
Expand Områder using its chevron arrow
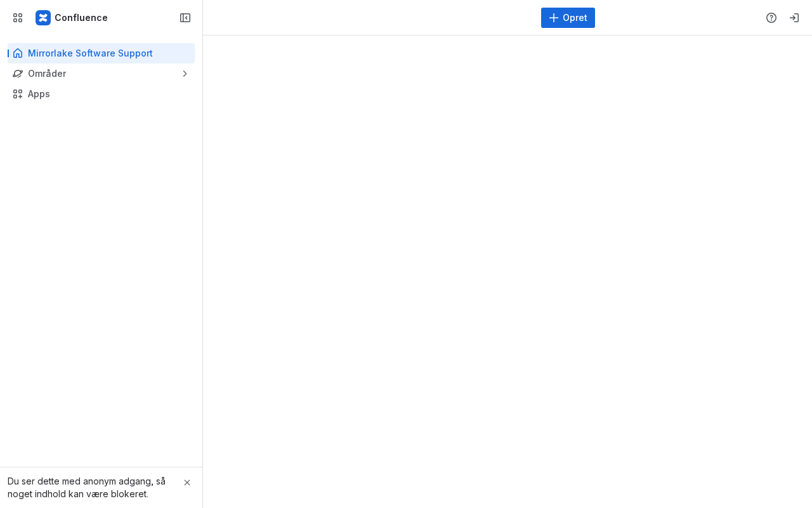click(185, 74)
